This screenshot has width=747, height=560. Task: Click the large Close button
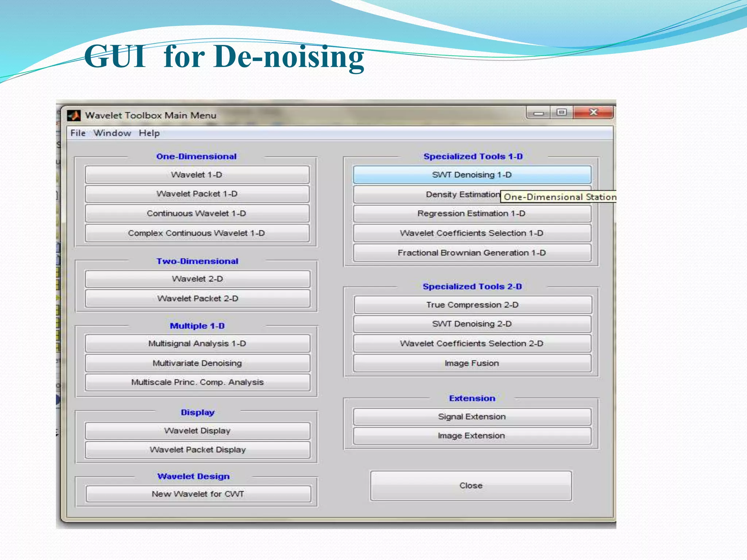(471, 486)
